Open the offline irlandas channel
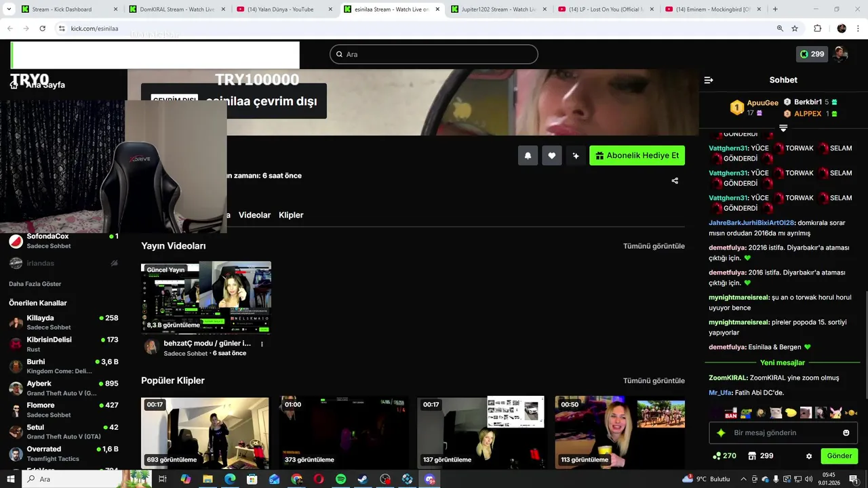Viewport: 868px width, 488px height. (64, 263)
